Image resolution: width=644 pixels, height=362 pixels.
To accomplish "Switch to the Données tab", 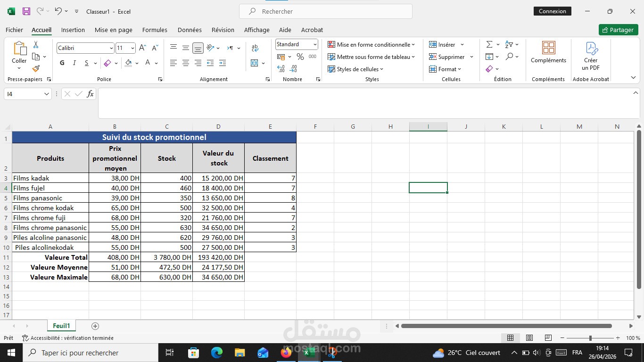I will tap(190, 30).
